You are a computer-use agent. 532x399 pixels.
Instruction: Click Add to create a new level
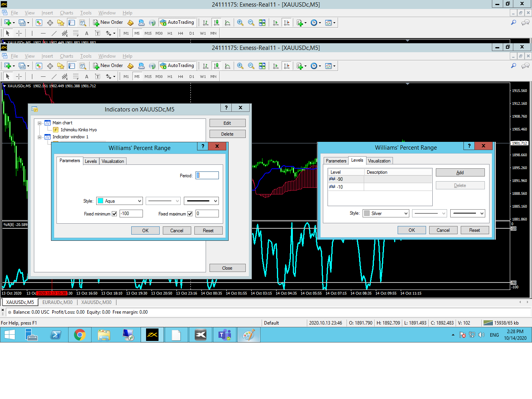tap(460, 173)
